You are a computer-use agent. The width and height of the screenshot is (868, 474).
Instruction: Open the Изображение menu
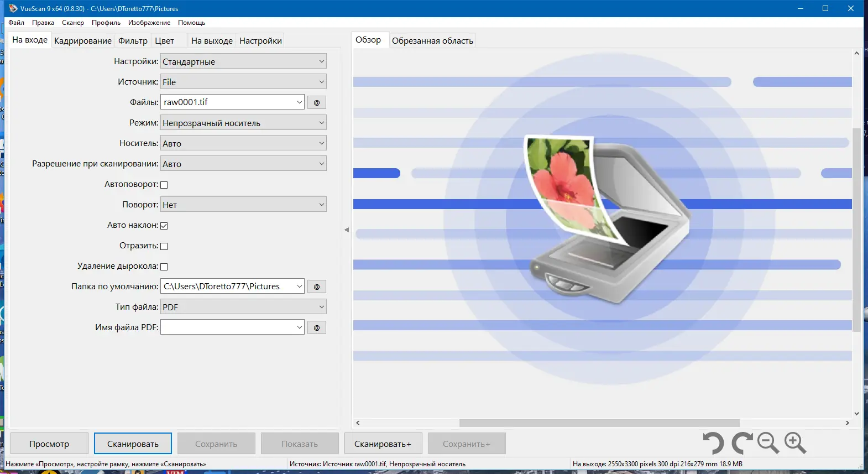[x=149, y=23]
